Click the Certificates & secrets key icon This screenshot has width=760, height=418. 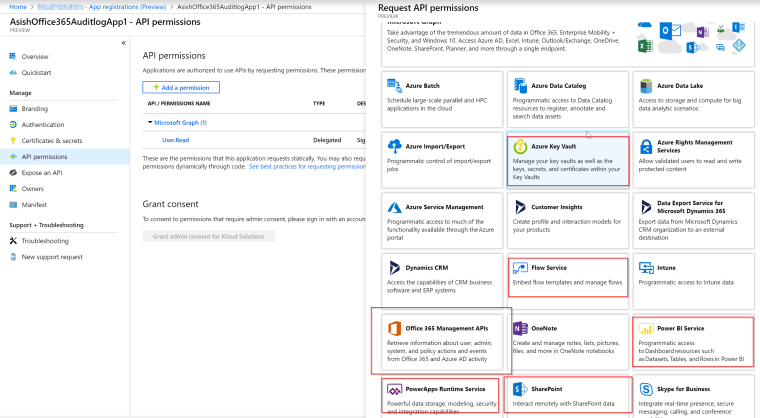tap(13, 141)
